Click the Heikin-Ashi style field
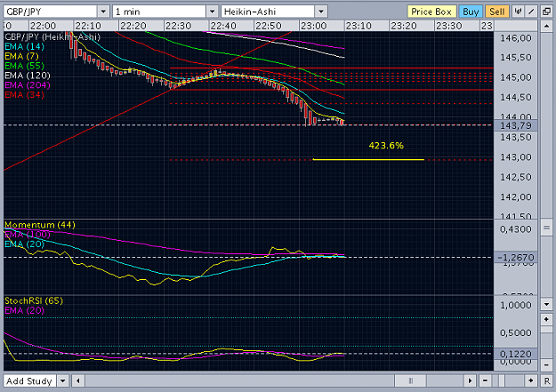556x392 pixels. tap(268, 12)
